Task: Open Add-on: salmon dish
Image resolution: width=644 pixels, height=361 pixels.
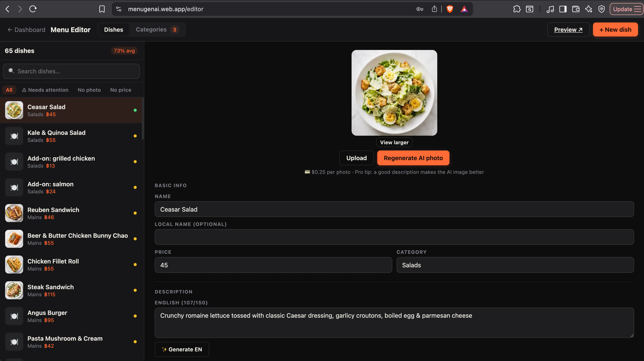Action: pyautogui.click(x=71, y=187)
